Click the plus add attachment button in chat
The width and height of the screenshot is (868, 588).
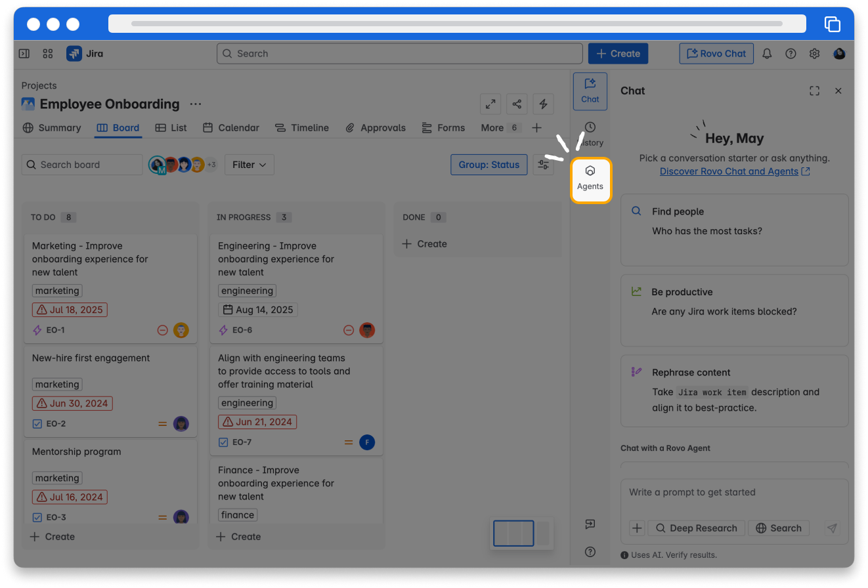(637, 528)
